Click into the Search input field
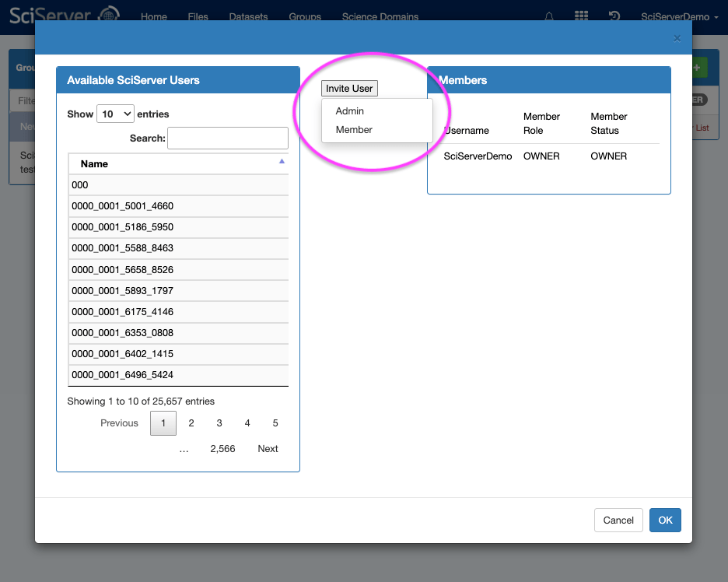Image resolution: width=728 pixels, height=582 pixels. 227,138
